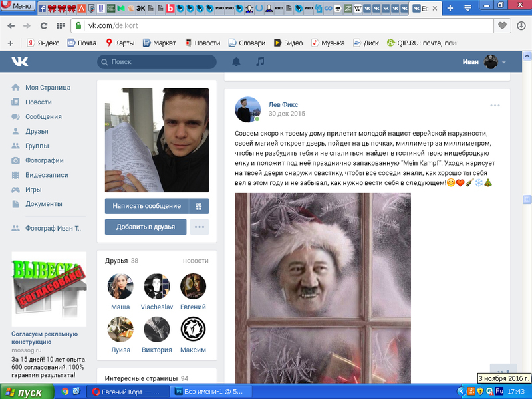Click Добавить в друзья button
The height and width of the screenshot is (399, 532).
tap(146, 227)
